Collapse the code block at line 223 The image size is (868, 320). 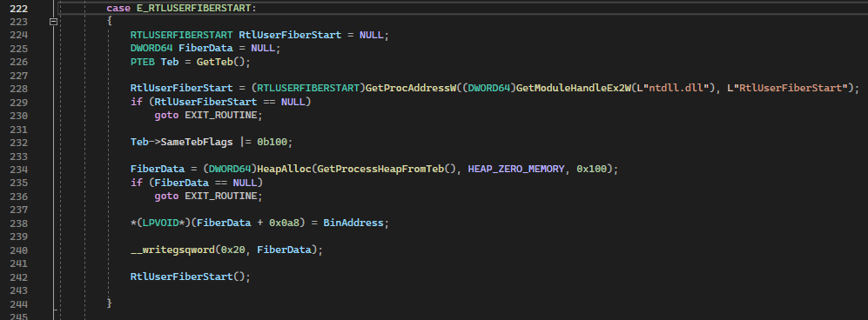point(53,22)
